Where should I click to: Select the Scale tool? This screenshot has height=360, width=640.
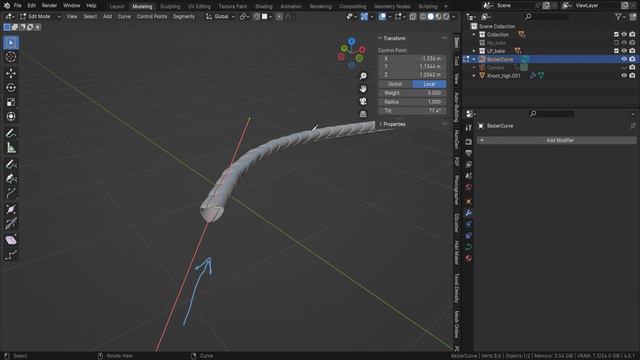11,102
